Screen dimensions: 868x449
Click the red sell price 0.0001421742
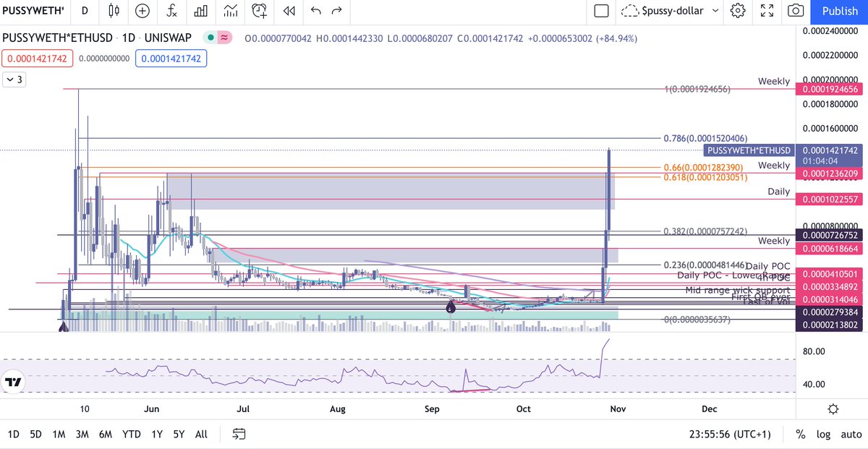pyautogui.click(x=38, y=59)
